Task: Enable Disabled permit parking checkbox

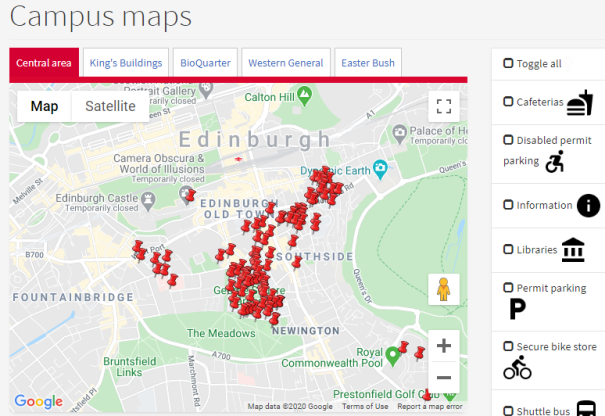Action: coord(508,140)
